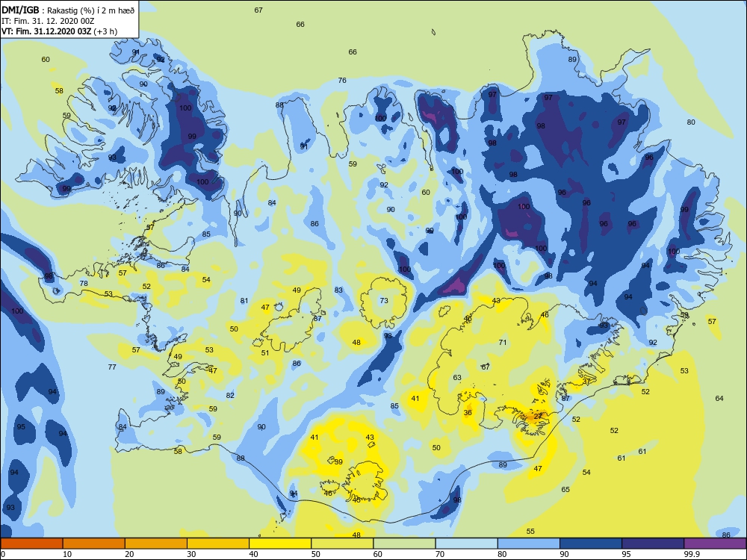Click the humidity value '39' on the map

pos(338,461)
